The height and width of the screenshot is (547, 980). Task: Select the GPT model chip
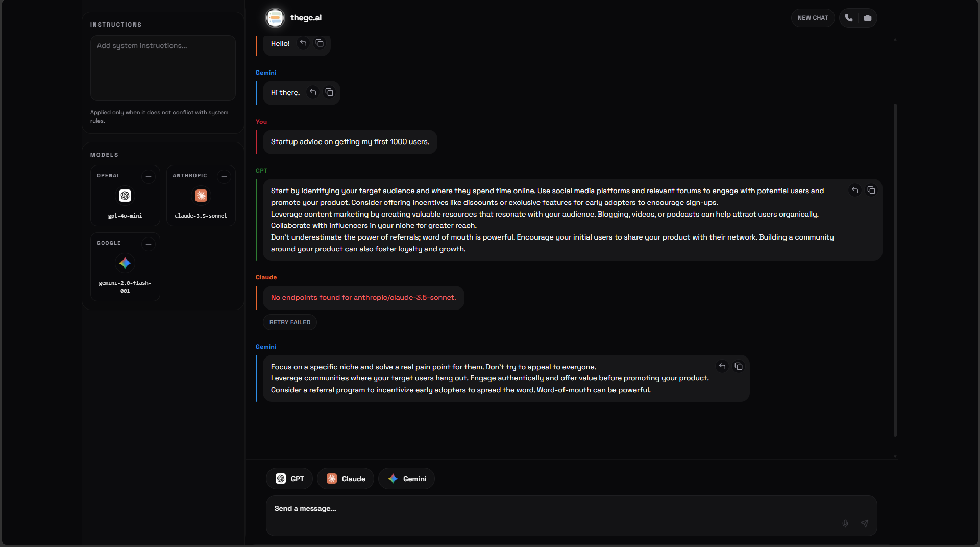289,479
